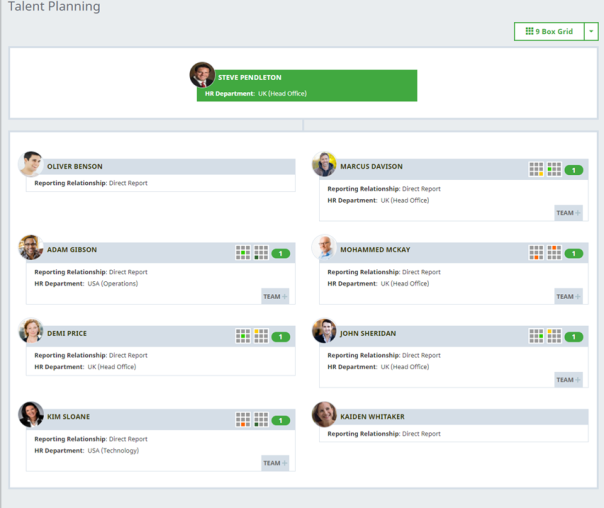Show Mohammed McKay's TEAM members
This screenshot has height=508, width=604.
click(x=568, y=296)
